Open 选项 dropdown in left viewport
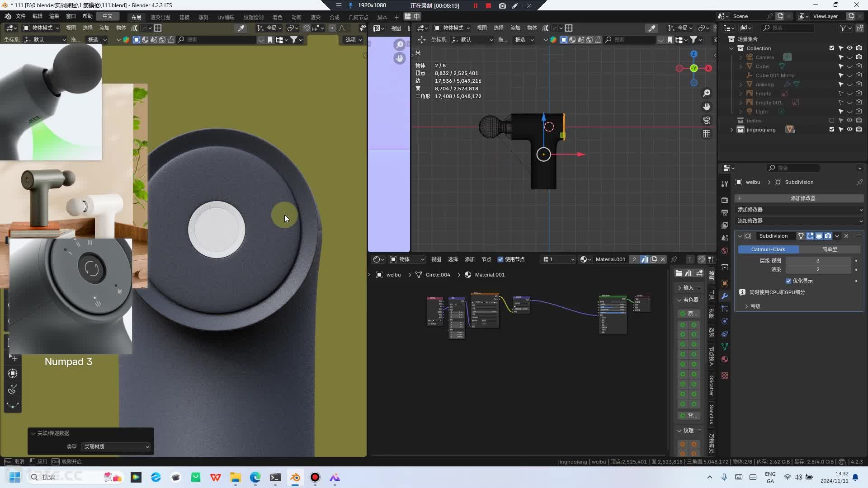The width and height of the screenshot is (868, 488). point(354,40)
